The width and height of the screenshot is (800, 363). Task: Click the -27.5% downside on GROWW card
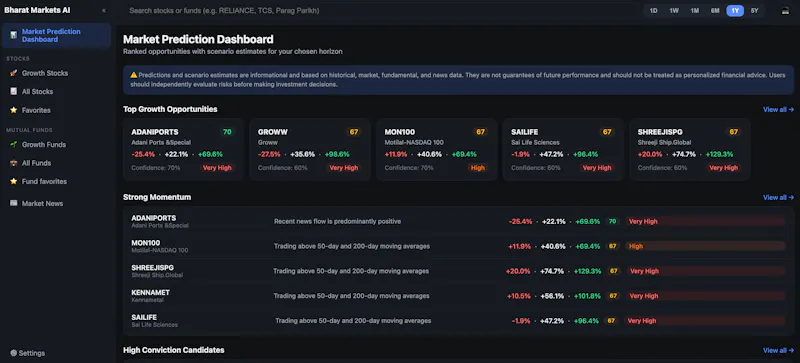pyautogui.click(x=269, y=154)
